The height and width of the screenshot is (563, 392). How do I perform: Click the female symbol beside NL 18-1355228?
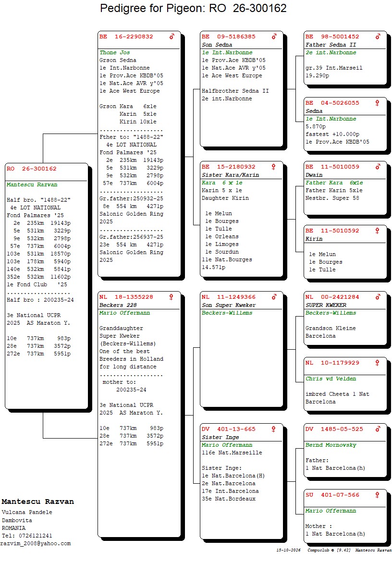(x=171, y=296)
